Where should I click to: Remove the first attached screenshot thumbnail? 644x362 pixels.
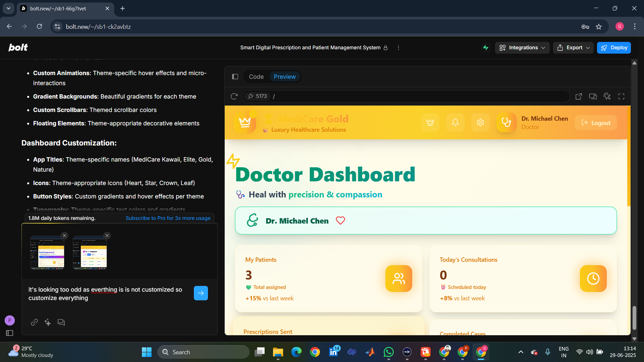(65, 236)
